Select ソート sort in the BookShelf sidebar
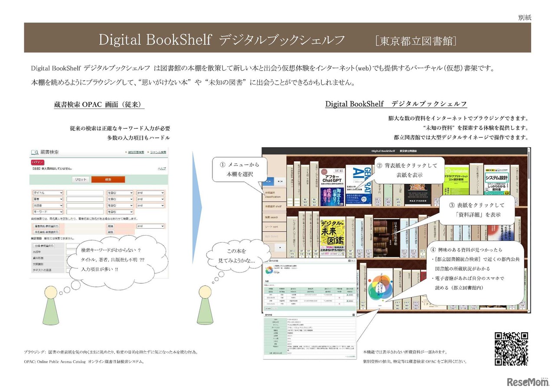This screenshot has height=392, width=555. coord(273,227)
